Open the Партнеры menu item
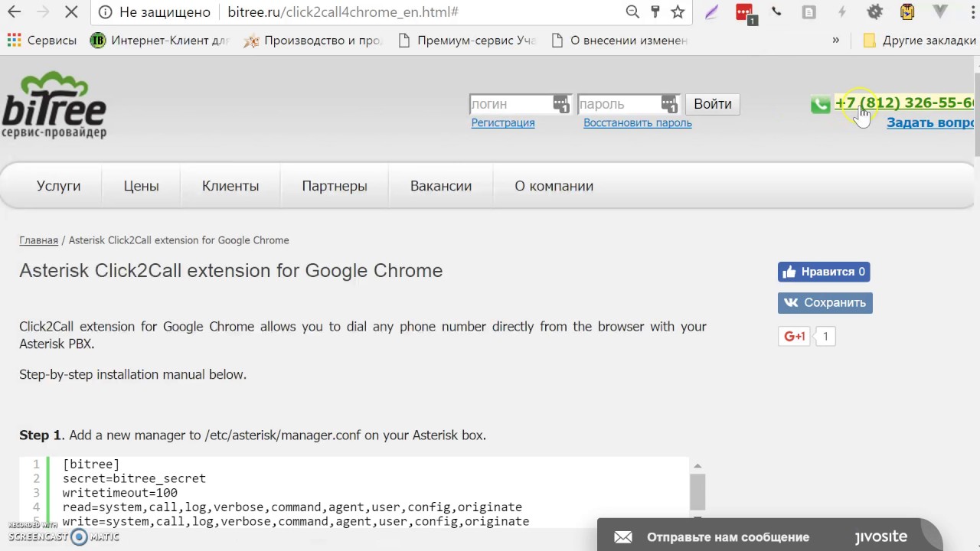The image size is (980, 551). (335, 186)
